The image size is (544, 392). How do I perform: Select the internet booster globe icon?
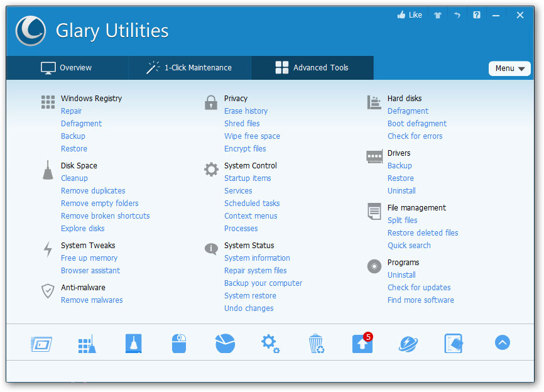pyautogui.click(x=408, y=343)
